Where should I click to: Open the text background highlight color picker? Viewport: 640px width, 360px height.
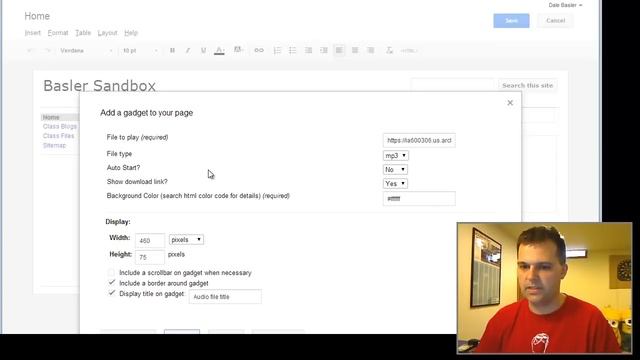(238, 50)
